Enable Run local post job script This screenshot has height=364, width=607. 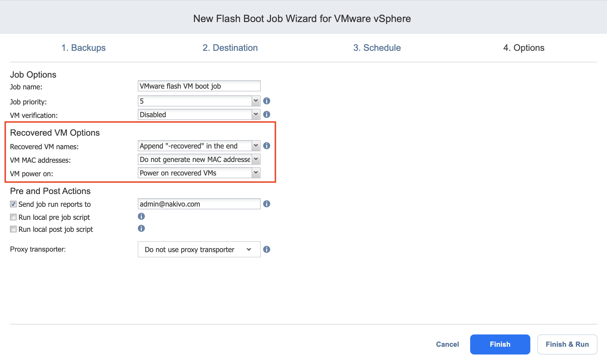tap(13, 229)
